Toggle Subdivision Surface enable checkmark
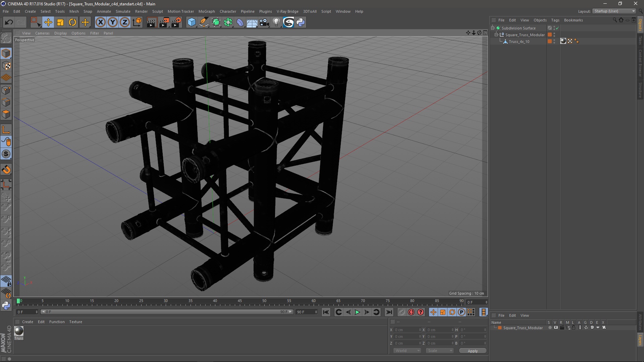This screenshot has height=362, width=644. (557, 28)
